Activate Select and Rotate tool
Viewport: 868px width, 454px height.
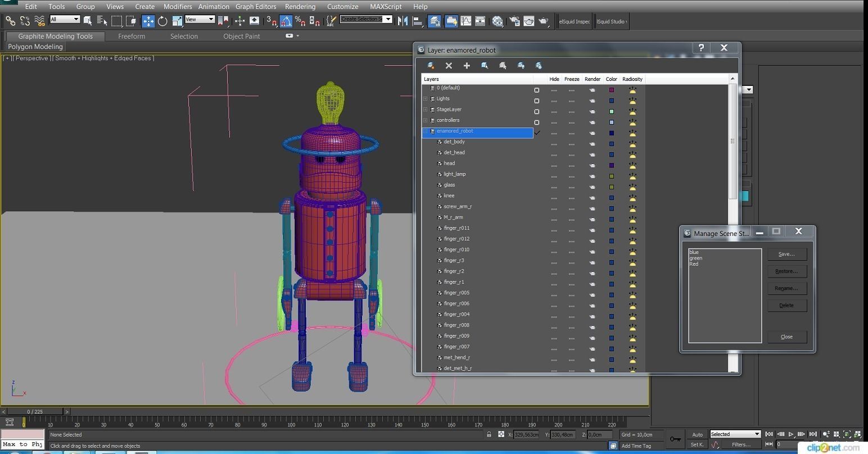coord(162,21)
